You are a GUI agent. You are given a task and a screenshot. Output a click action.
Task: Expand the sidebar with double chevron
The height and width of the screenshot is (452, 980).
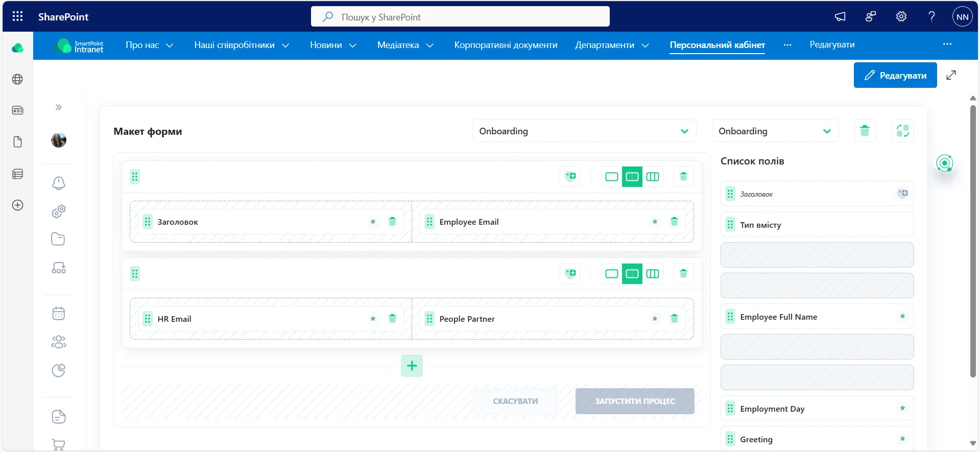tap(59, 107)
